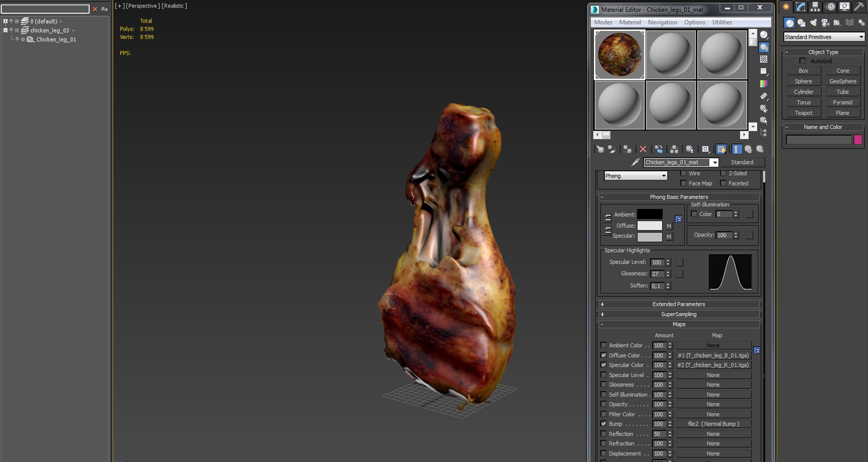
Task: Enable the Wire checkbox
Action: tap(684, 173)
